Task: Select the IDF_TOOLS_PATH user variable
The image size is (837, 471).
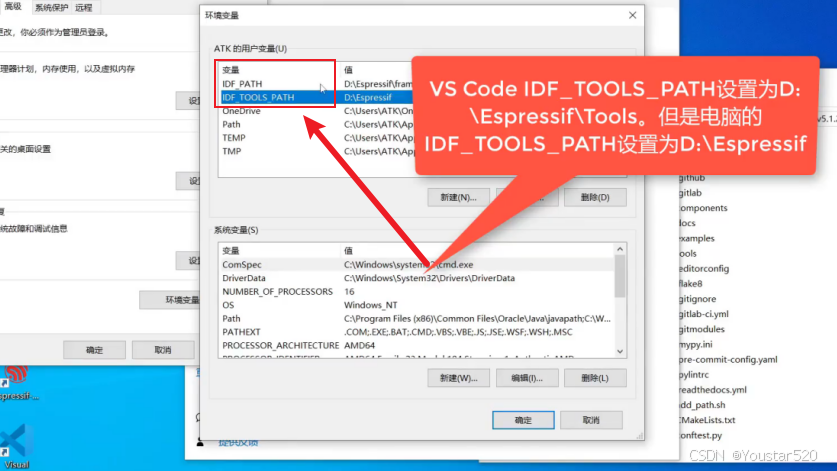Action: (x=317, y=97)
